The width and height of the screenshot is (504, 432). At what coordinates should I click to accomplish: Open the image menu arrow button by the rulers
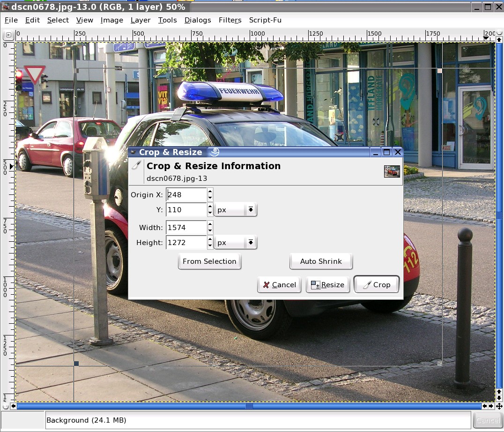[x=8, y=35]
